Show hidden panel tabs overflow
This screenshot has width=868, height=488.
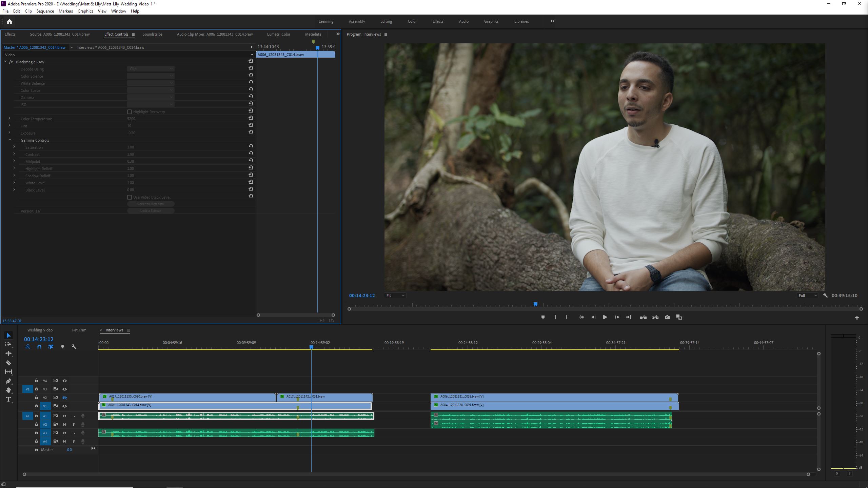pos(338,34)
